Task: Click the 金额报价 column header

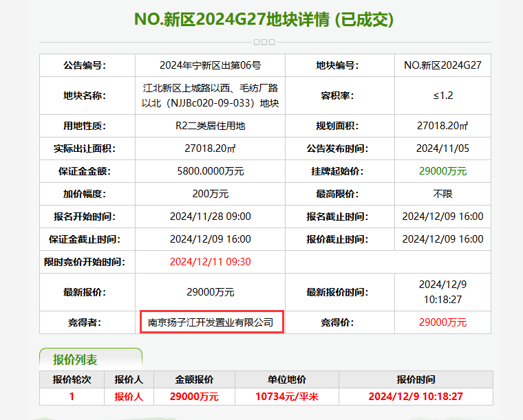Action: point(194,379)
